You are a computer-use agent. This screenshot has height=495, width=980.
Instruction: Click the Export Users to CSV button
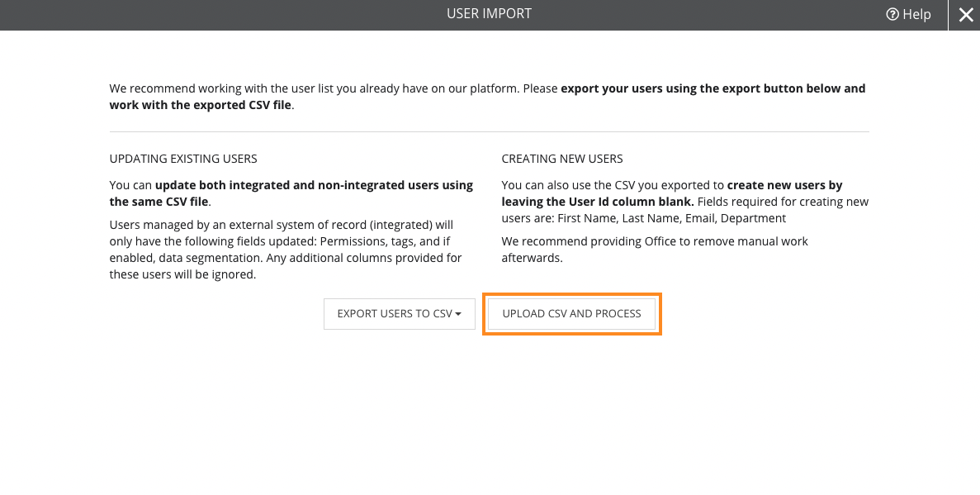click(400, 313)
